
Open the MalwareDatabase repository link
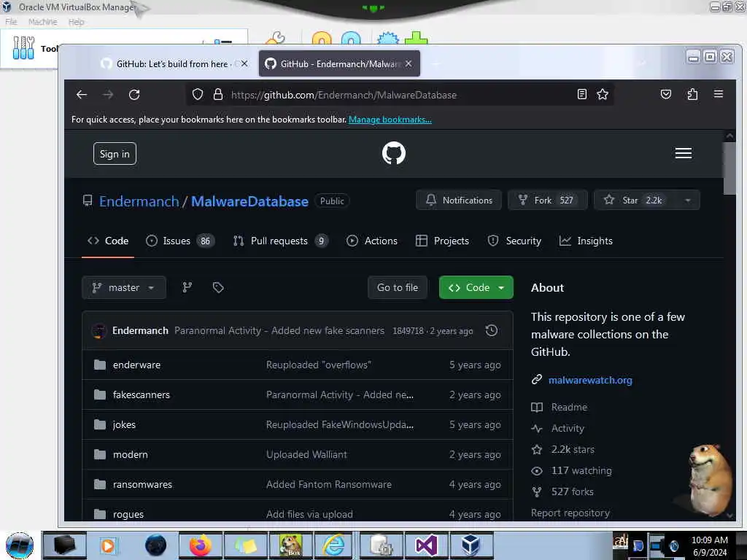coord(249,201)
